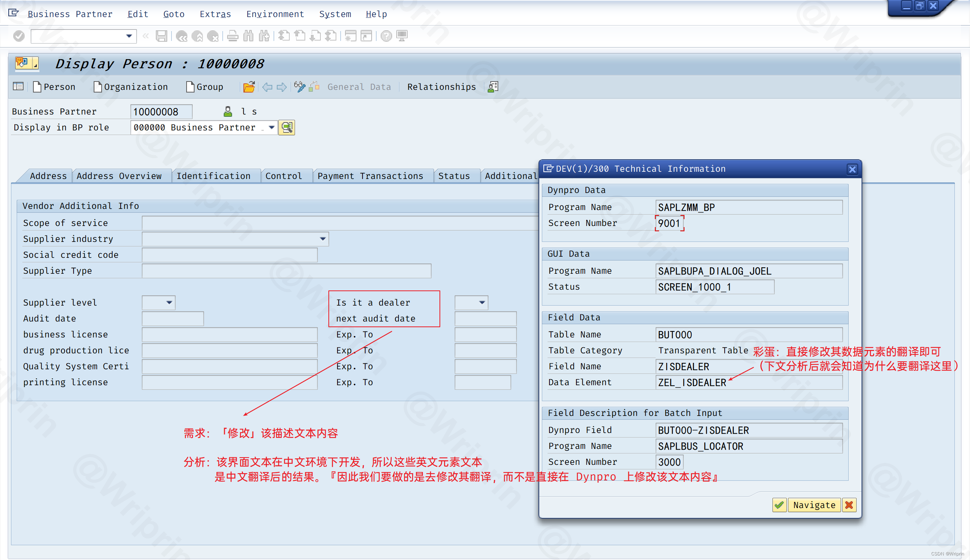
Task: Click the BP role search icon
Action: click(x=286, y=127)
